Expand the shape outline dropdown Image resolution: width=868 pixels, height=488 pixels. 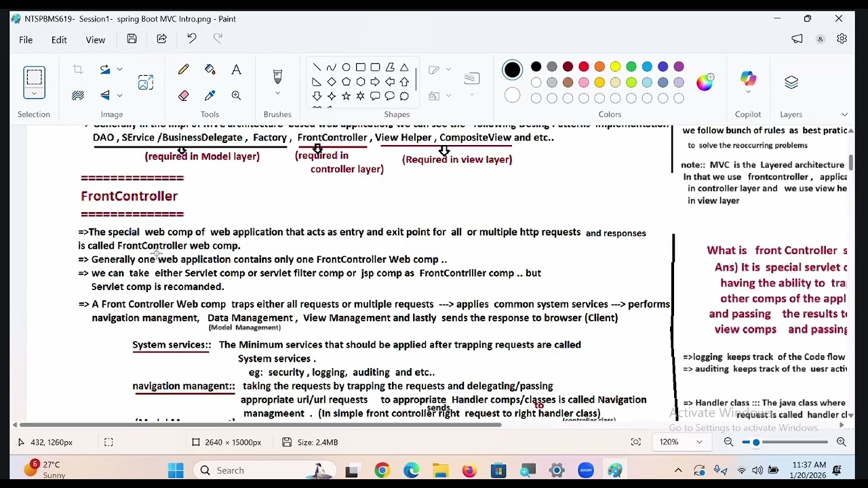448,69
